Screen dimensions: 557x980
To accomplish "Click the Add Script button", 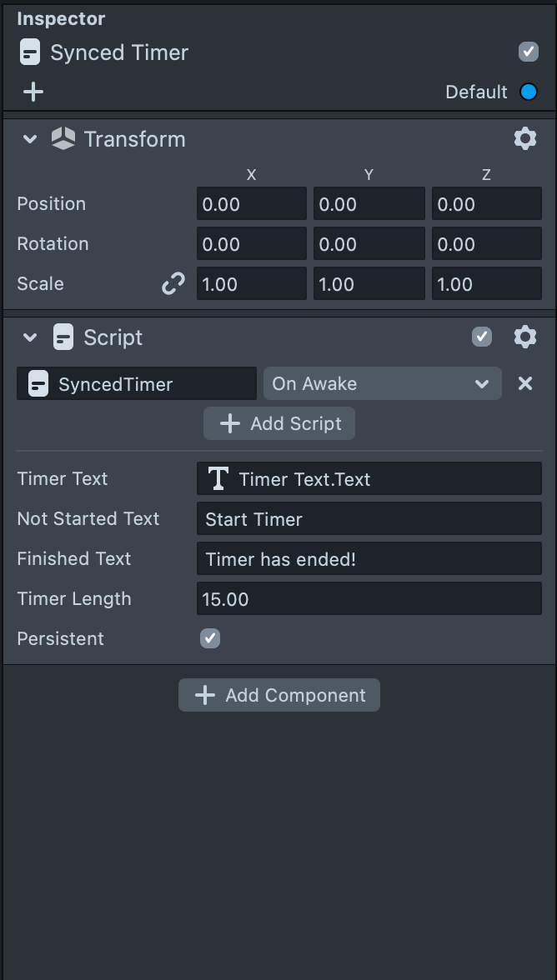I will pos(279,423).
